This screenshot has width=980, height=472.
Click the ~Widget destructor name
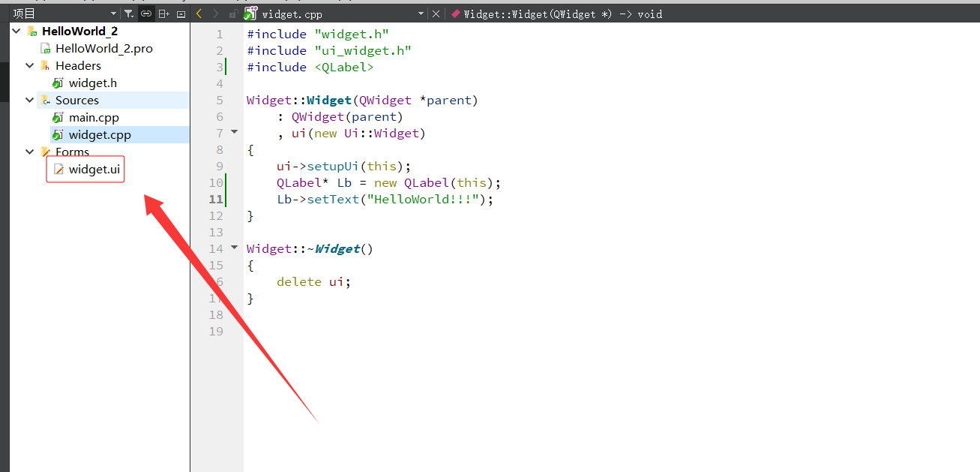tap(333, 249)
